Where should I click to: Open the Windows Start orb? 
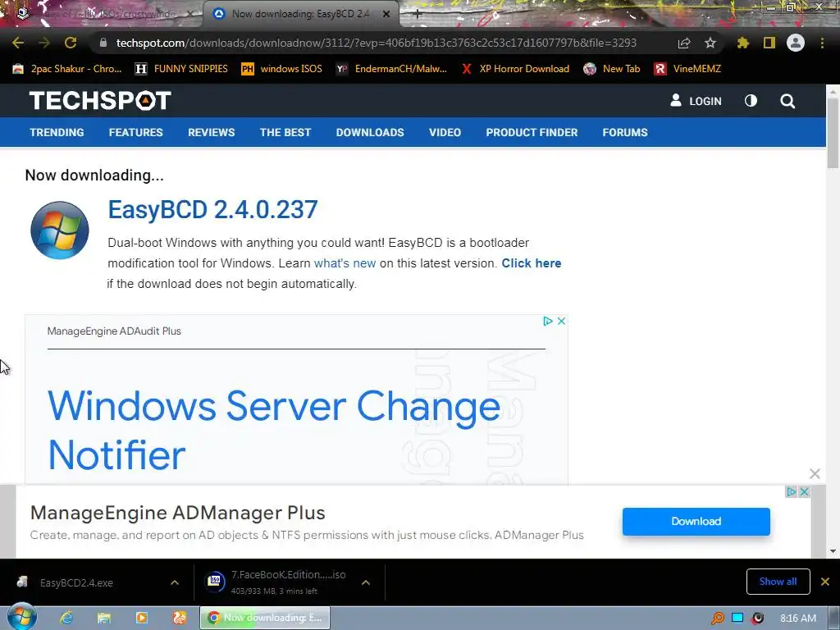click(x=21, y=617)
